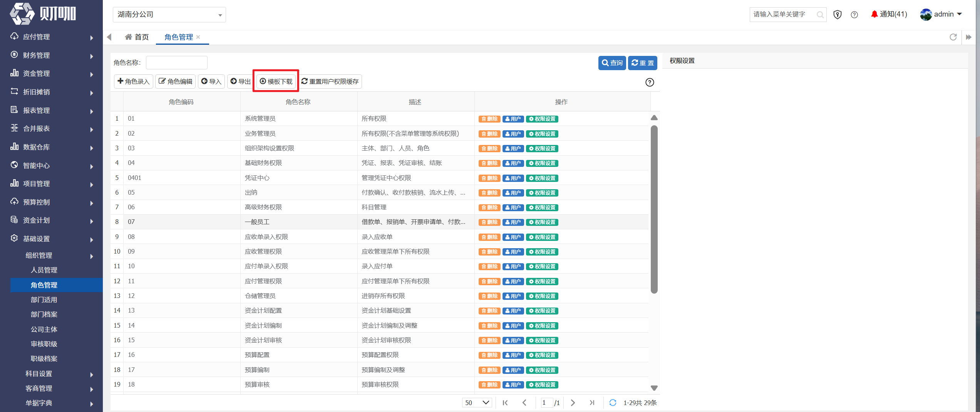Select 人员管理 in the sidebar
The width and height of the screenshot is (980, 412).
[x=44, y=270]
